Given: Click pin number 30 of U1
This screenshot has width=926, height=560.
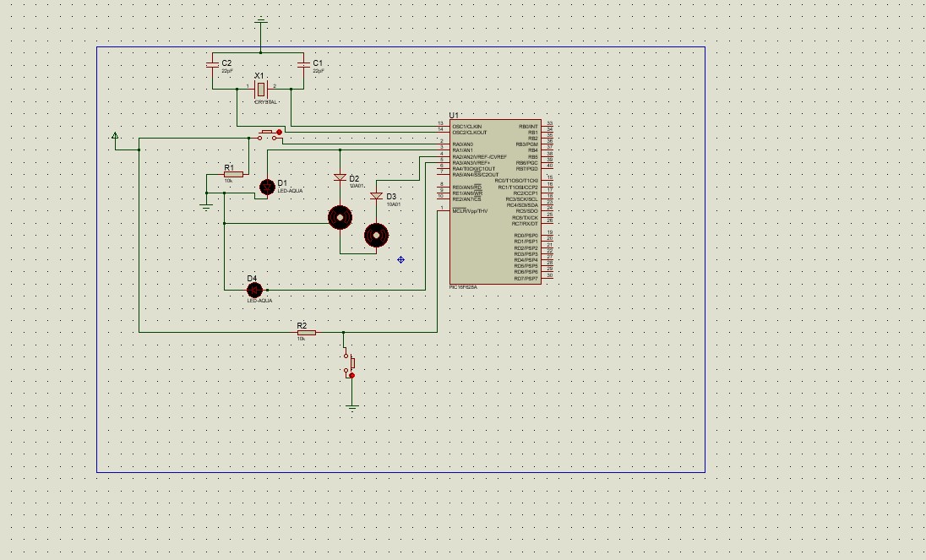Looking at the screenshot, I should 550,275.
